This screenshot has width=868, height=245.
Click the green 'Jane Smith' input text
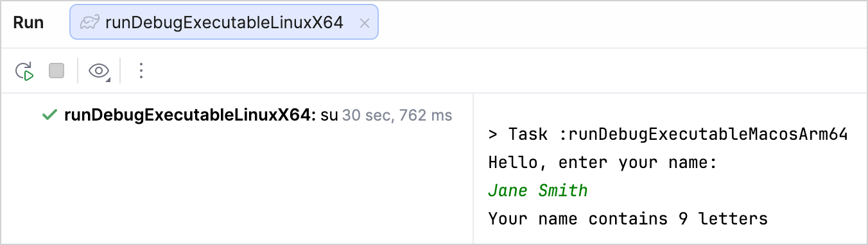(x=538, y=190)
